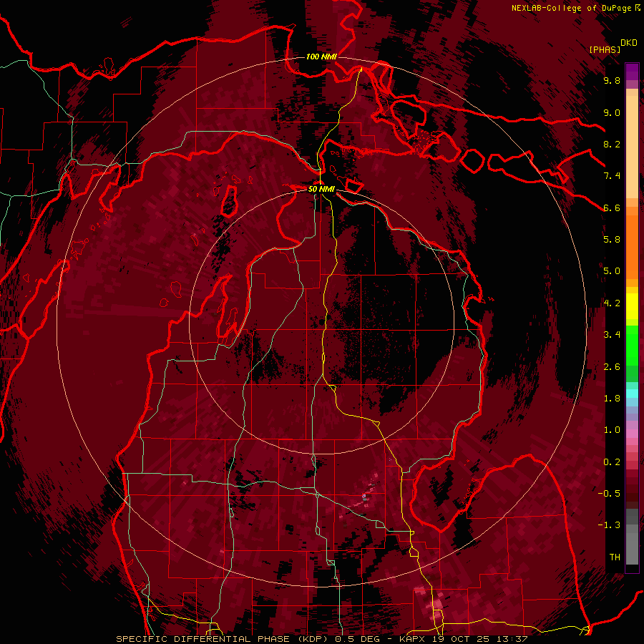Click the 2.6 scale value

[612, 367]
